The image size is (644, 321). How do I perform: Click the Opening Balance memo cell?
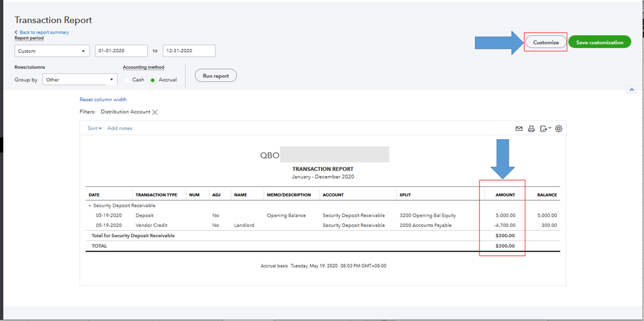286,215
